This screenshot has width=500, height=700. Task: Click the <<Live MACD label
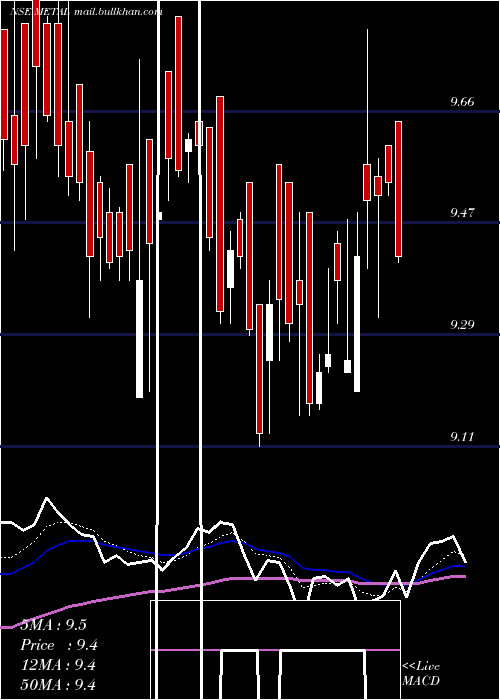click(421, 673)
